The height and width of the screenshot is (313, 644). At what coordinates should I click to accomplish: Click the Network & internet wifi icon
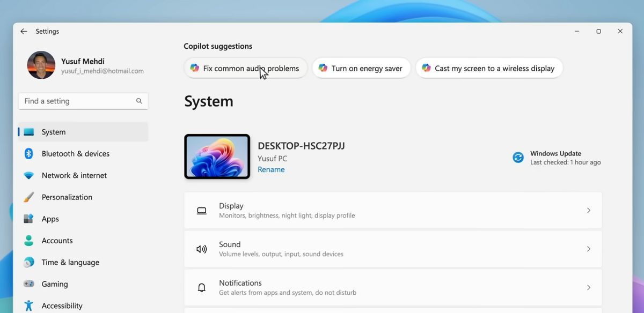(x=29, y=176)
